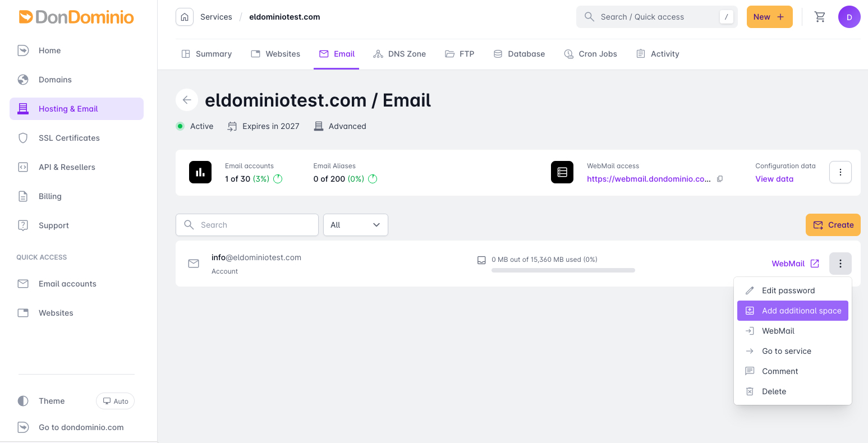Click the mailbox storage usage bar
The width and height of the screenshot is (868, 443).
pos(563,270)
